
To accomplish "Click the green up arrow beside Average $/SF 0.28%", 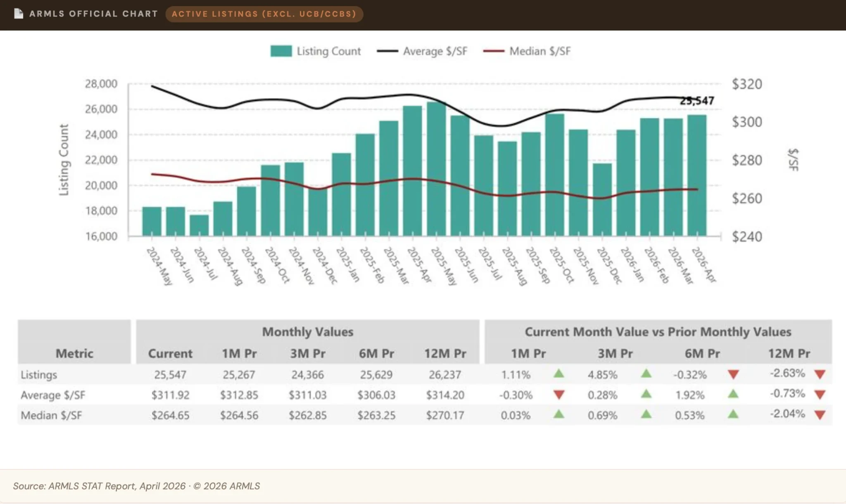I will tap(646, 394).
